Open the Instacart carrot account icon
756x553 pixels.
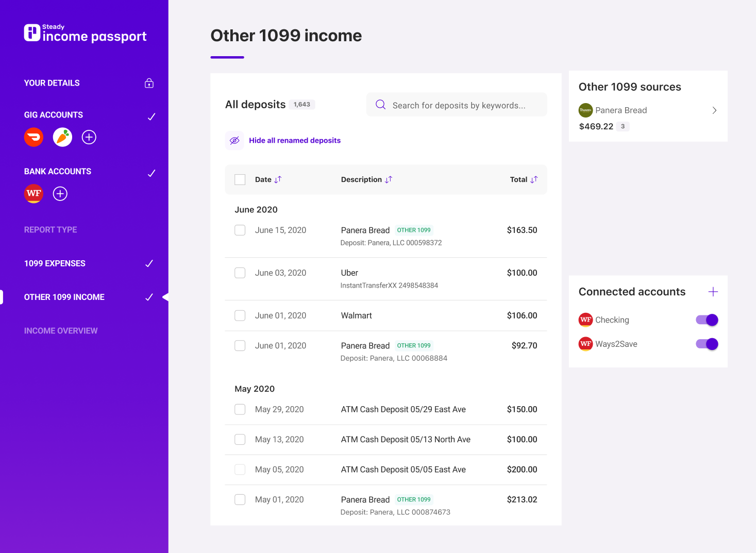62,137
